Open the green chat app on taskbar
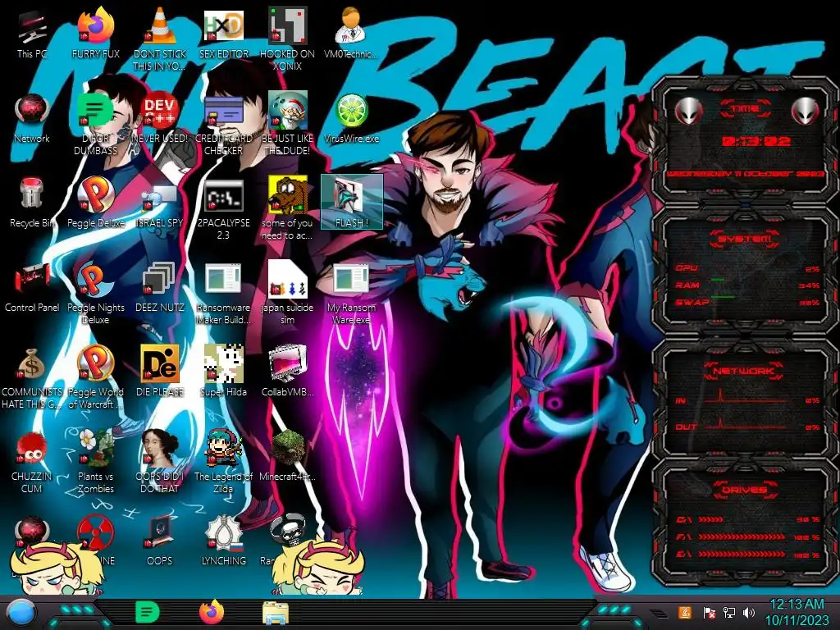This screenshot has height=630, width=840. (147, 612)
